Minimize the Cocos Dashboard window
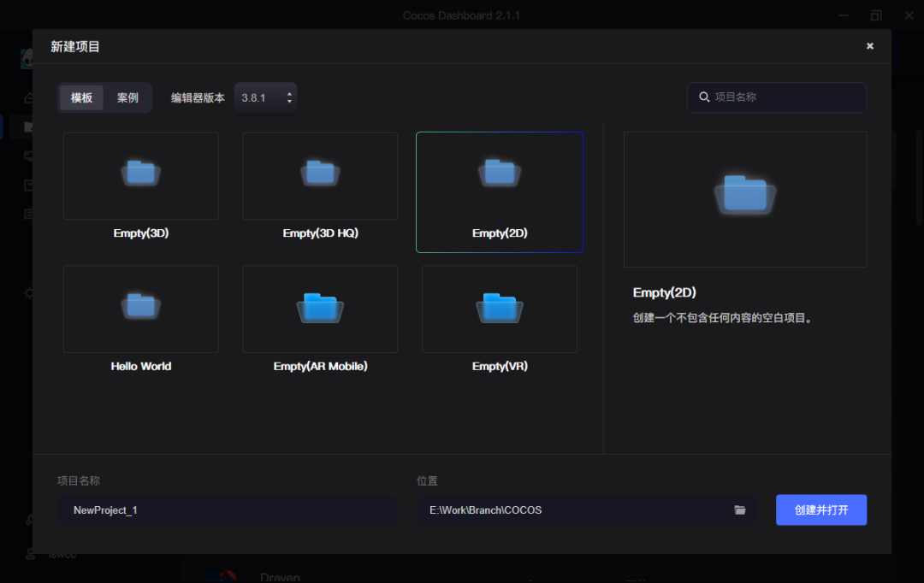The height and width of the screenshot is (583, 924). click(x=844, y=15)
